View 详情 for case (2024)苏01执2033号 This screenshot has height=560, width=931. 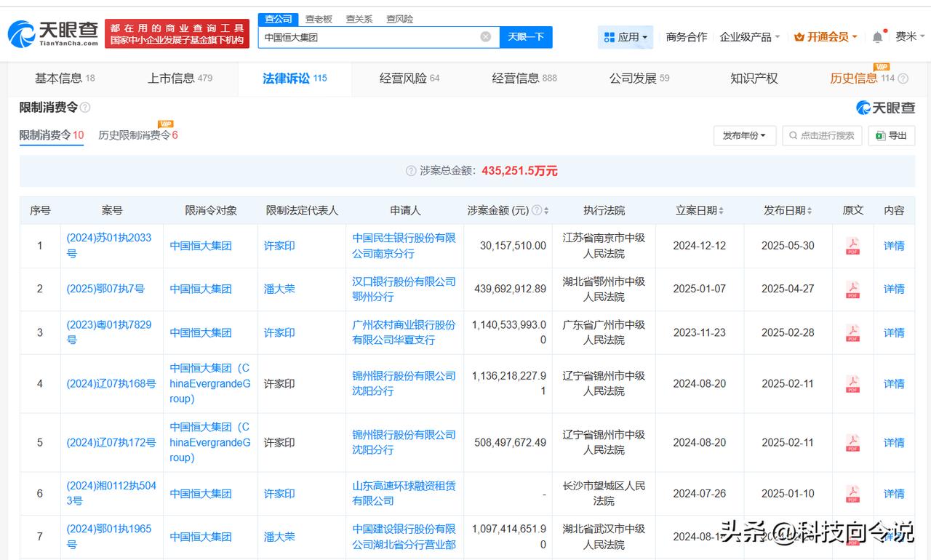click(x=894, y=246)
